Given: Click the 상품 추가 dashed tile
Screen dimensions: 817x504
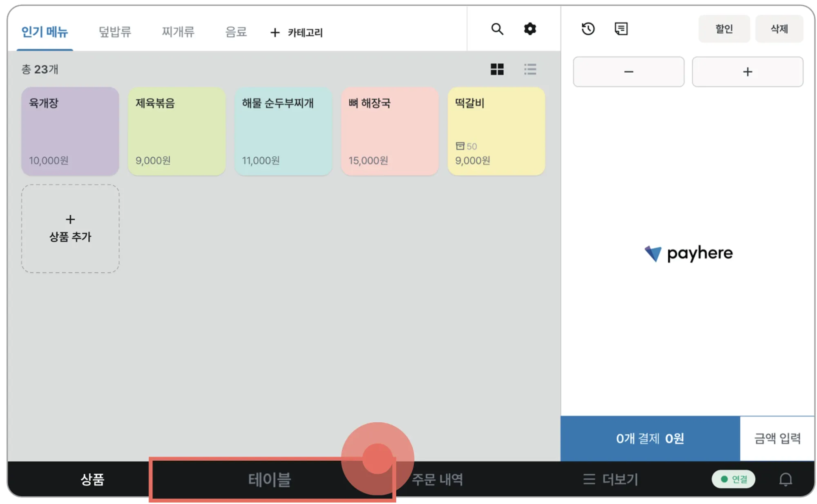Looking at the screenshot, I should point(70,229).
